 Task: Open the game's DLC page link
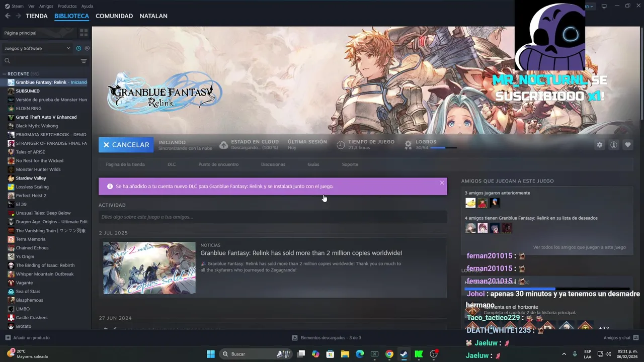click(x=172, y=164)
